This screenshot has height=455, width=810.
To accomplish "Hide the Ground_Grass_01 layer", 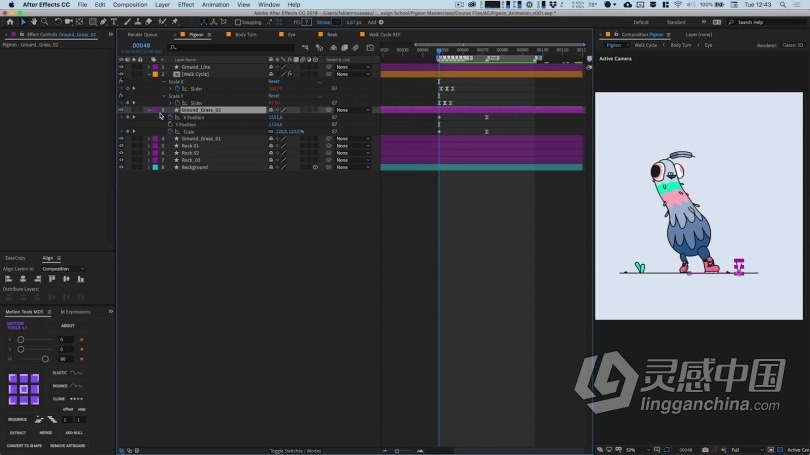I will click(x=121, y=139).
